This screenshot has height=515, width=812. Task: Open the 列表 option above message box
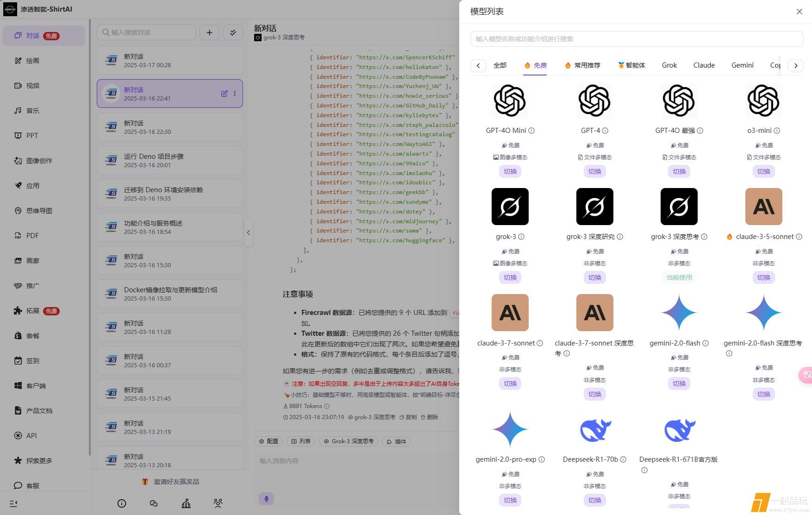tap(301, 441)
